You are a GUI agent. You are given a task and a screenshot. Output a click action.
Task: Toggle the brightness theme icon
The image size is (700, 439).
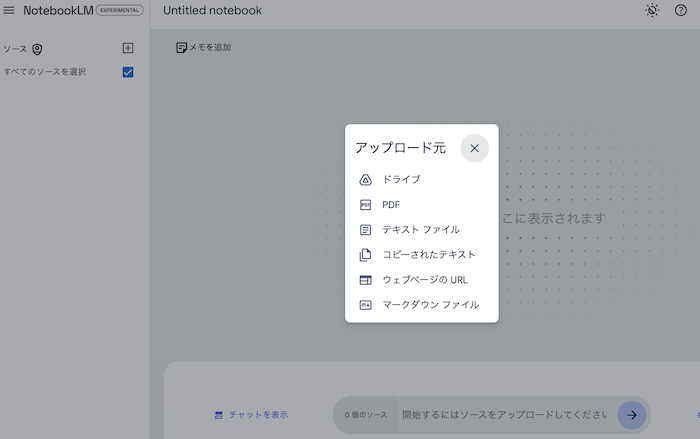point(652,10)
